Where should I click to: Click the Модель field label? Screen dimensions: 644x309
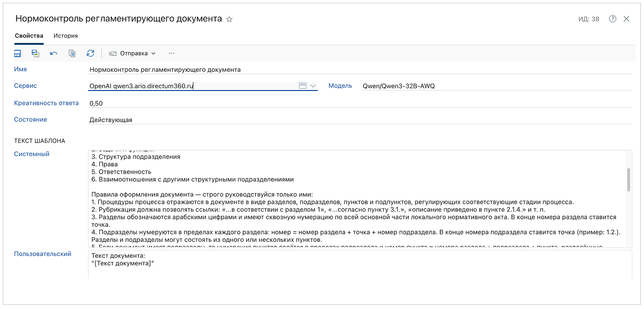coord(340,86)
